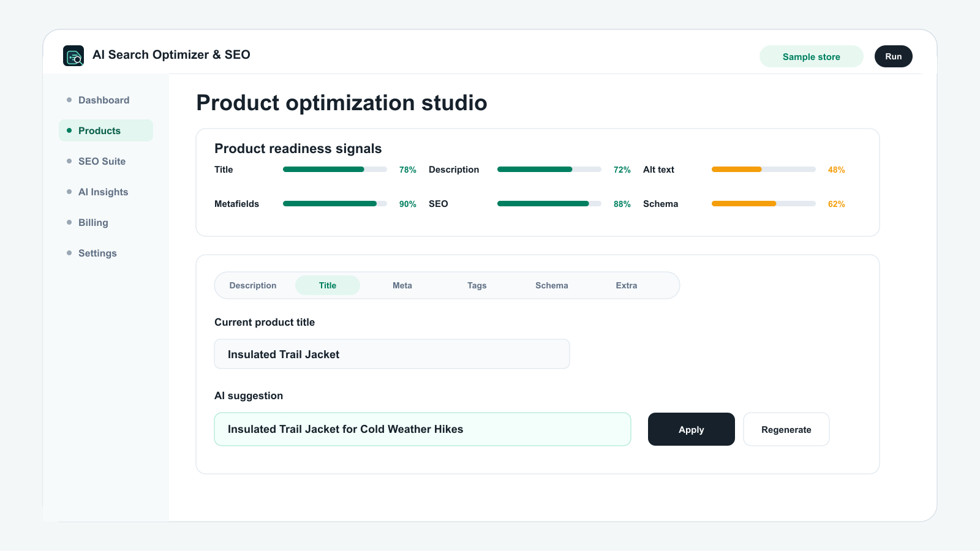Click the 88% SEO score value
The height and width of the screenshot is (551, 980).
pos(622,204)
